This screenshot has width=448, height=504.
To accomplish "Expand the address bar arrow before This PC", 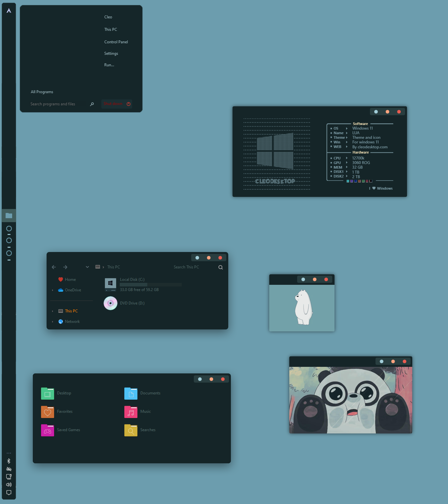I will (x=103, y=267).
